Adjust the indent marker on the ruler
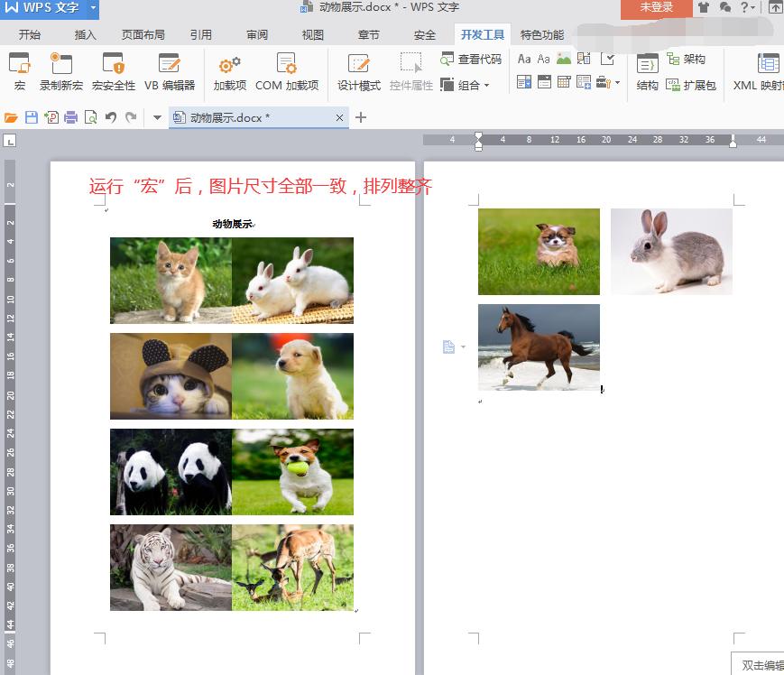This screenshot has height=675, width=784. pyautogui.click(x=477, y=141)
